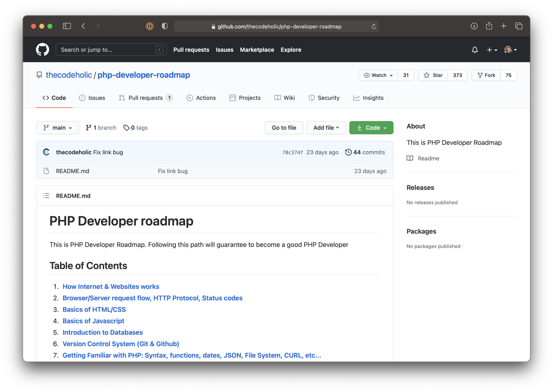Click the Go to file button

click(284, 128)
